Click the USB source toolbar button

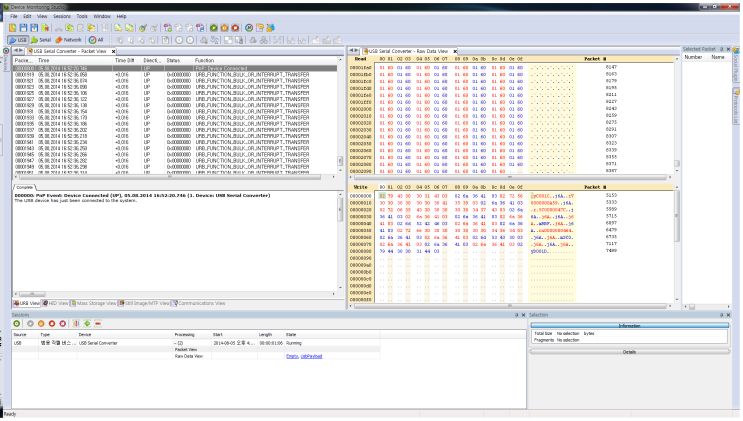click(x=19, y=39)
